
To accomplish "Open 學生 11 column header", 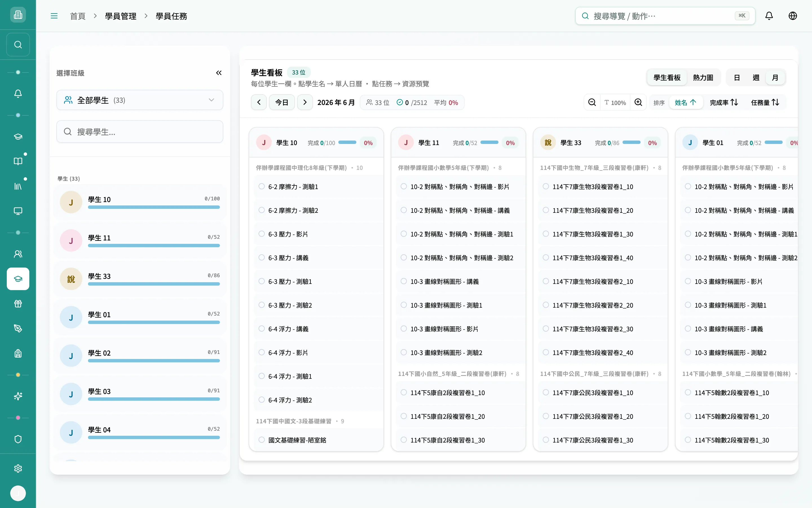I will 458,143.
